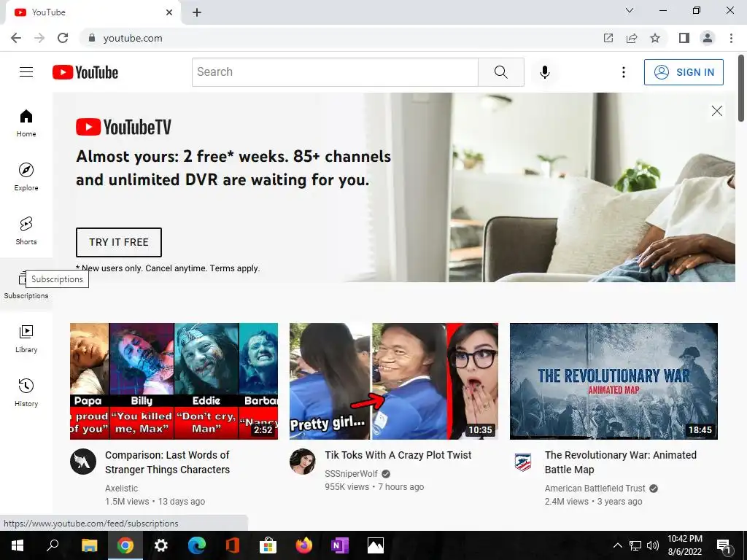This screenshot has width=747, height=560.
Task: Share this page from address bar
Action: pos(632,38)
